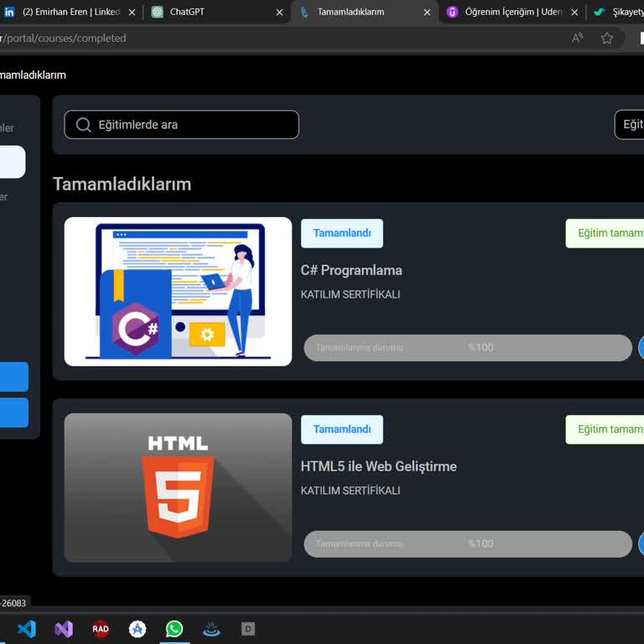Open the Öğrenim İçeriğim Udemy tab
Image resolution: width=644 pixels, height=644 pixels.
point(512,12)
